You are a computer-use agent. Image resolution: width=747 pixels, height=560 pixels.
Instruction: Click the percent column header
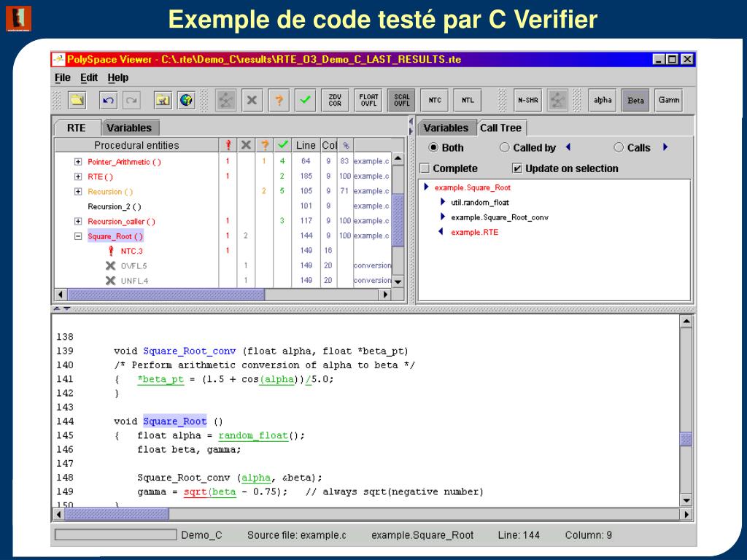346,145
